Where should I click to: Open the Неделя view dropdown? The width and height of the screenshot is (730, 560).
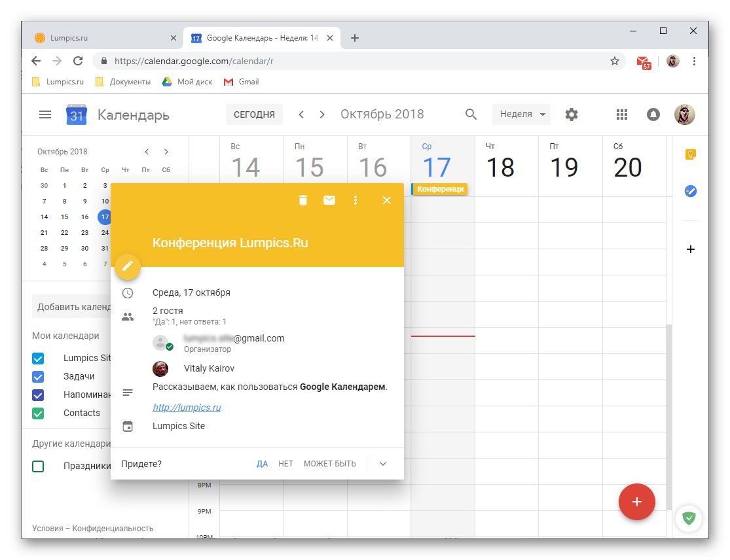[520, 114]
